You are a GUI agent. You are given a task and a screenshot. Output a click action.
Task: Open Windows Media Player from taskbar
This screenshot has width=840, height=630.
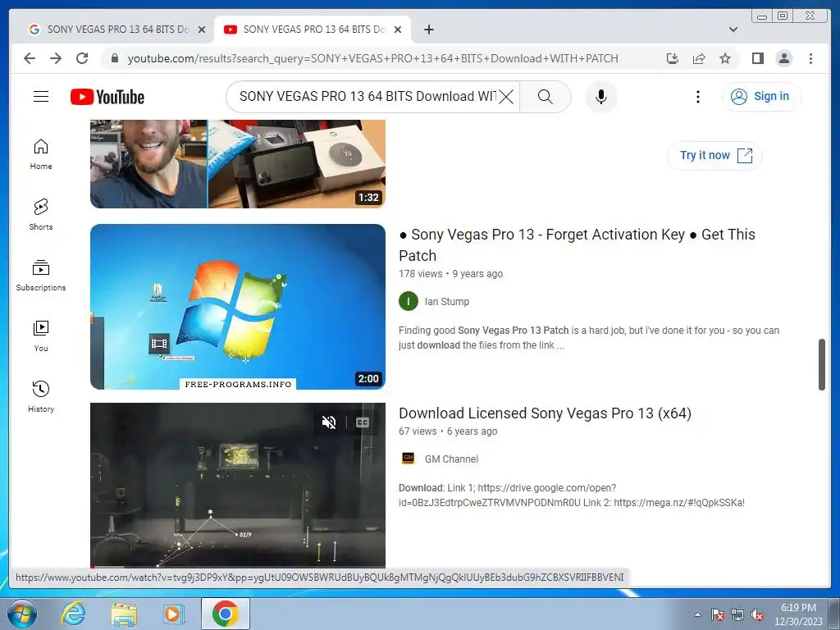click(x=174, y=614)
